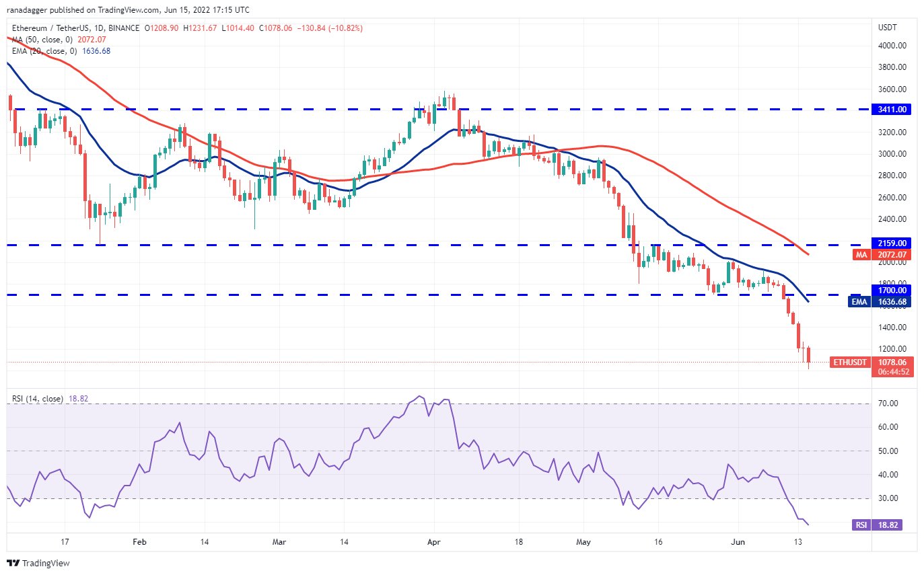Click the 3600.00 price axis label
Viewport: 924px width, 575px height.
[x=892, y=89]
